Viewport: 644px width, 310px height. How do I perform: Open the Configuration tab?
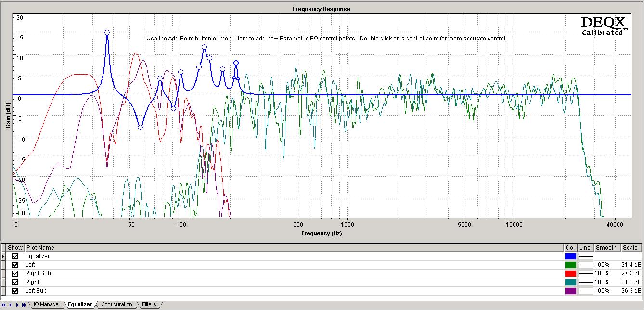coord(116,304)
